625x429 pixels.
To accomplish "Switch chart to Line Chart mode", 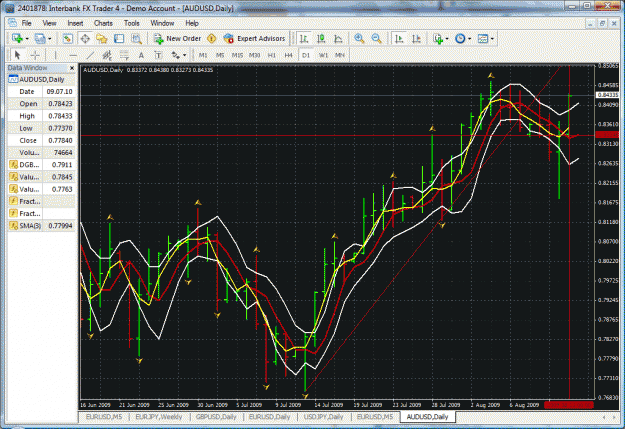I will (338, 39).
